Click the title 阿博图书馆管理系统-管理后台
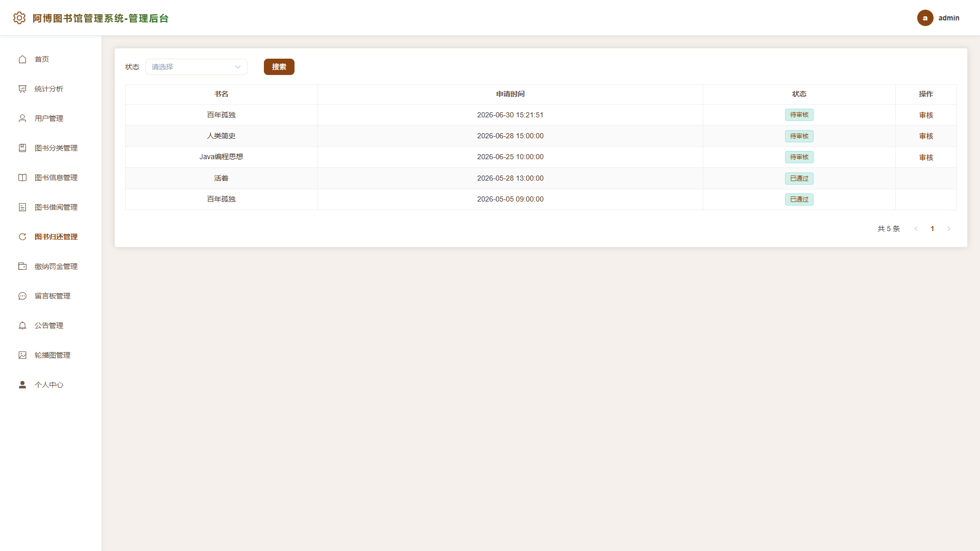The height and width of the screenshot is (551, 980). point(101,18)
